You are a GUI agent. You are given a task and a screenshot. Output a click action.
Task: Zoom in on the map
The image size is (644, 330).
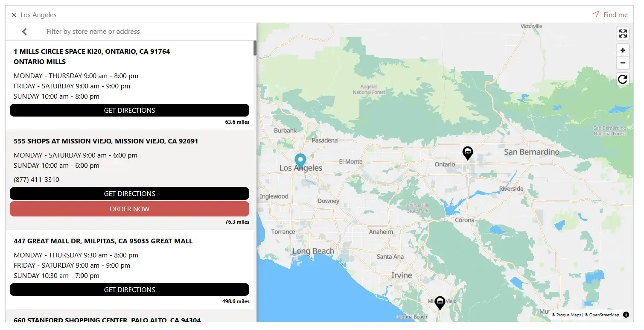click(623, 50)
